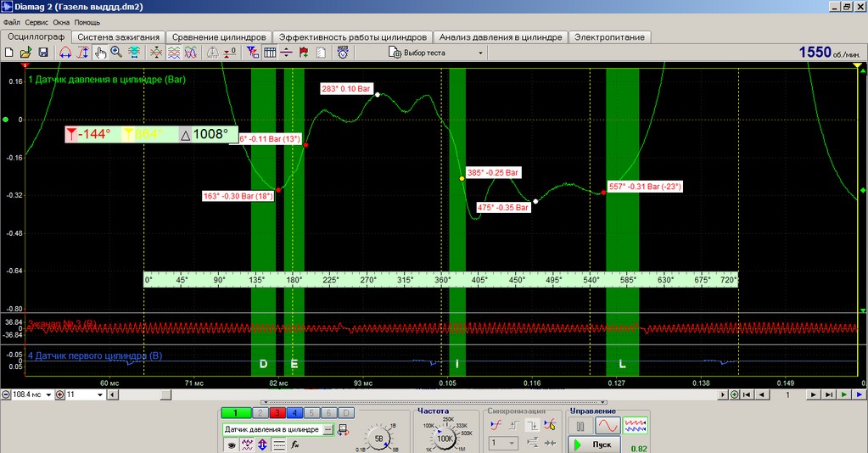
Task: Toggle stacked waveforms display mode
Action: coord(174,53)
